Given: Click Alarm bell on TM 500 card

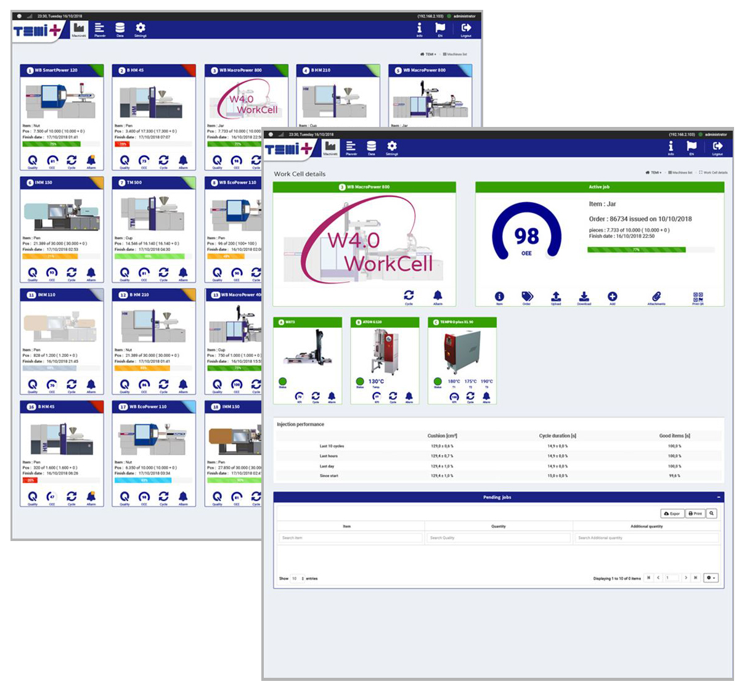Looking at the screenshot, I should (x=183, y=274).
